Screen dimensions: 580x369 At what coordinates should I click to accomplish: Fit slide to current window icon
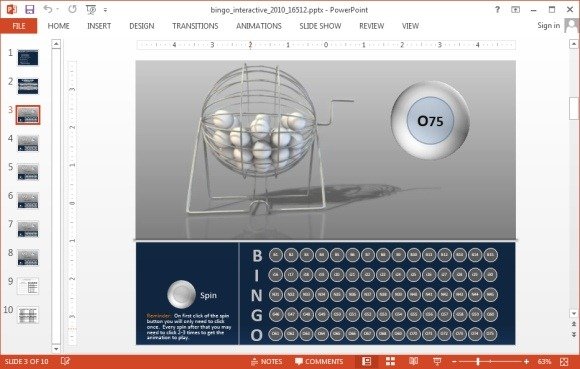point(564,361)
